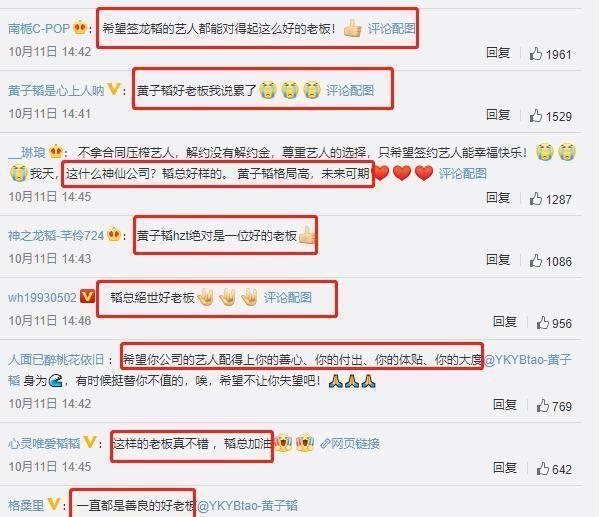
Task: Click @YKYBtao-黄子韬 mention in 格桑里's comment
Action: point(247,506)
